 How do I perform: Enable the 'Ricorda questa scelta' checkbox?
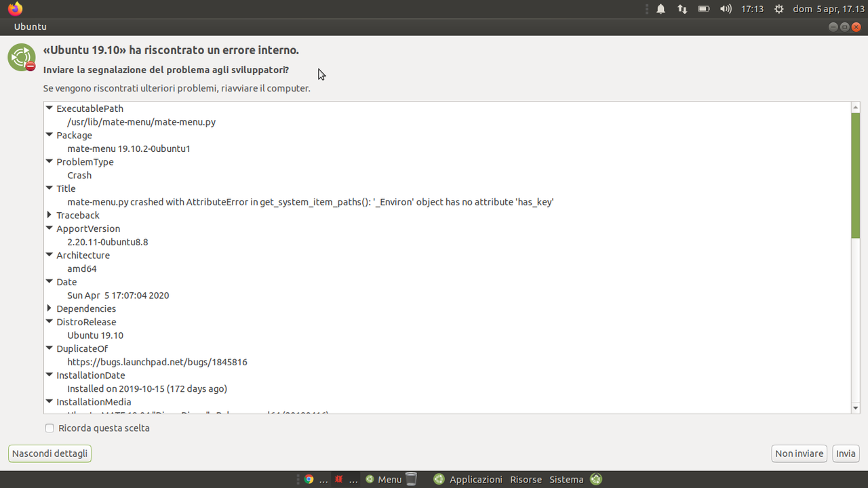tap(50, 428)
